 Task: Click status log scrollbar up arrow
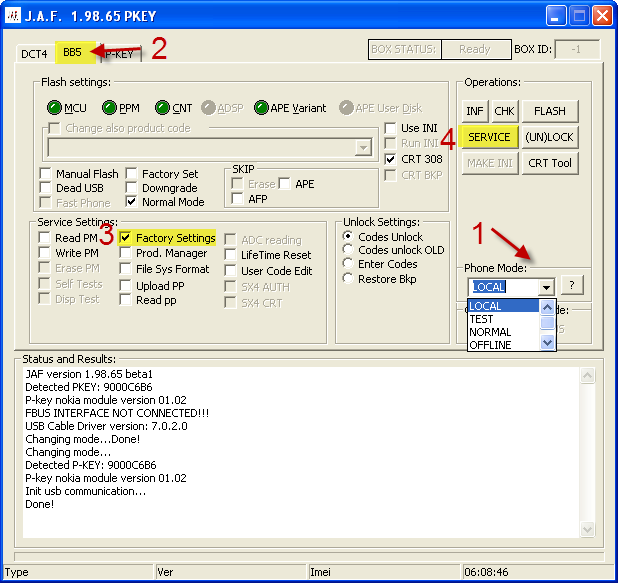point(587,375)
